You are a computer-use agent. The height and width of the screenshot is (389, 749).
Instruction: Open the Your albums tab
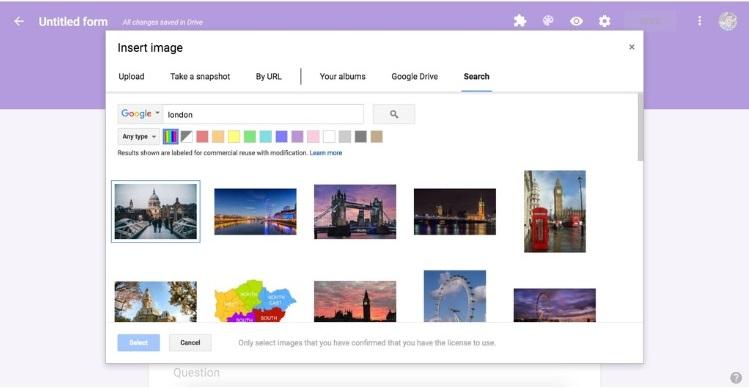tap(342, 76)
